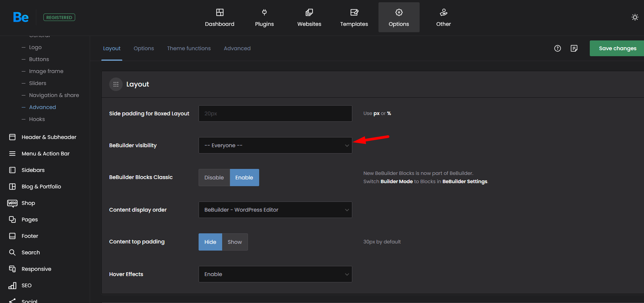Open the Other icon in top navigation
The height and width of the screenshot is (303, 644).
(x=444, y=12)
